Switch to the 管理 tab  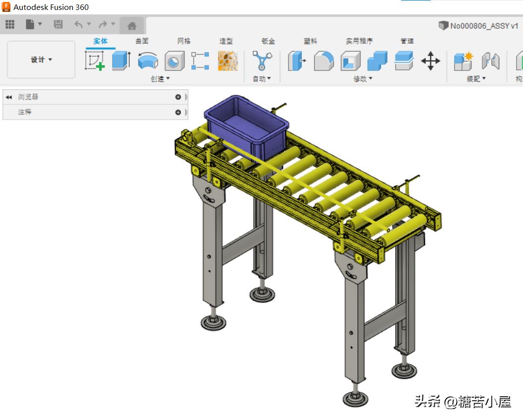[x=407, y=41]
